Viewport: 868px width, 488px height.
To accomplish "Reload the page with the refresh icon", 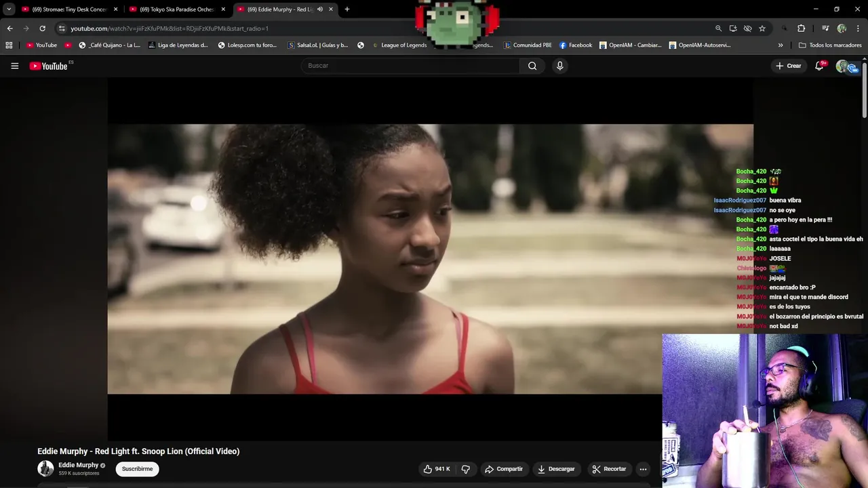I will pos(42,28).
